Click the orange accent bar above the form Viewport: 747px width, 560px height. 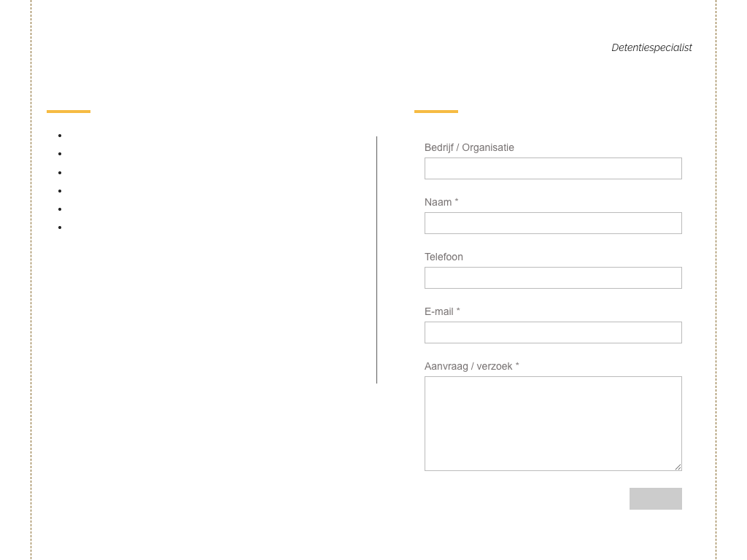click(436, 112)
